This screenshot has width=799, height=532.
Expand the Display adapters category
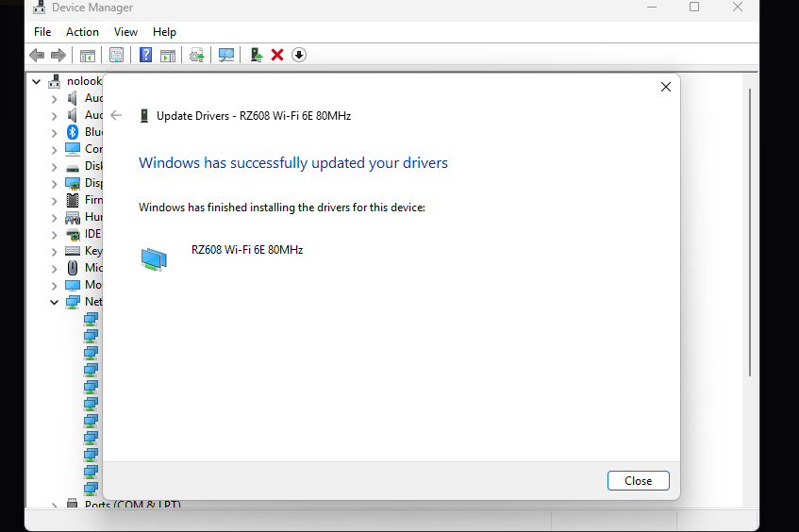coord(54,184)
